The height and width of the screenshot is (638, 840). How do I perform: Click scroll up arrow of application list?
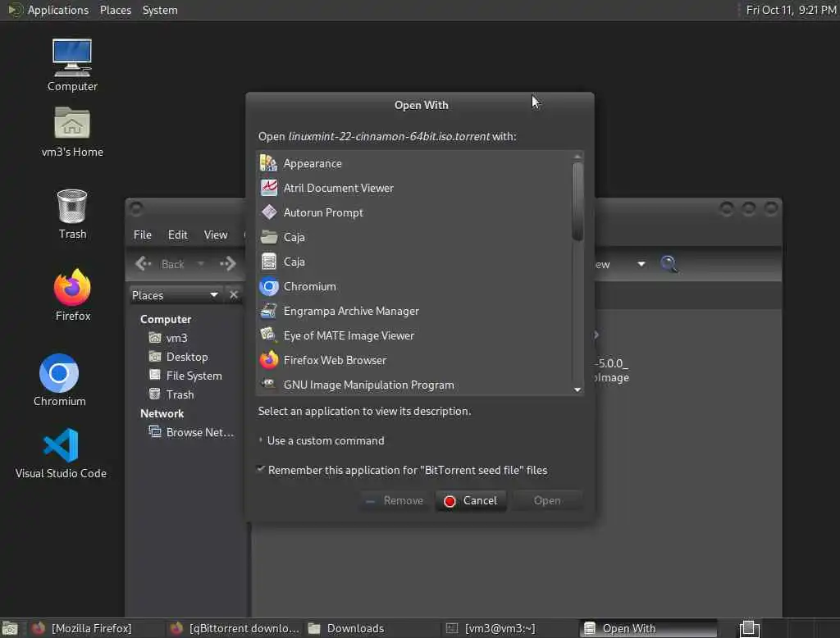pyautogui.click(x=577, y=157)
